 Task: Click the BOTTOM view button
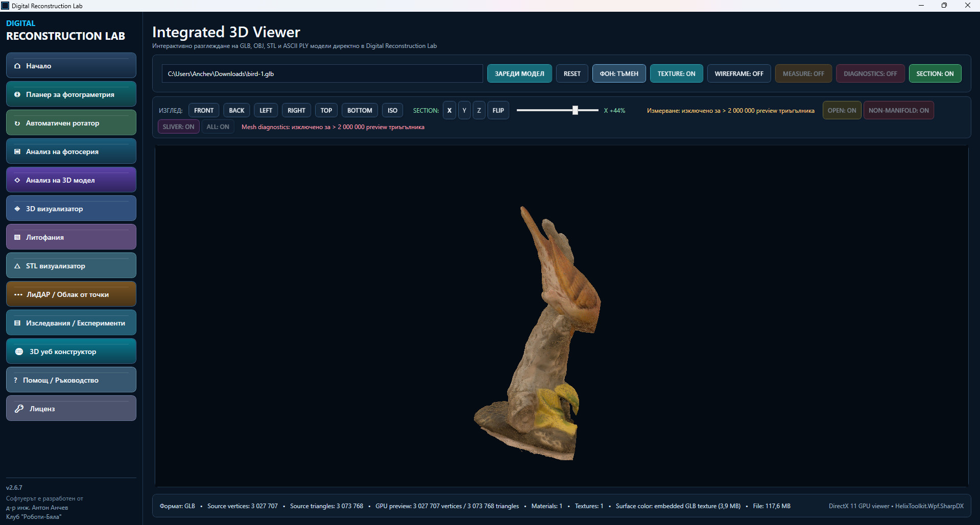(360, 110)
